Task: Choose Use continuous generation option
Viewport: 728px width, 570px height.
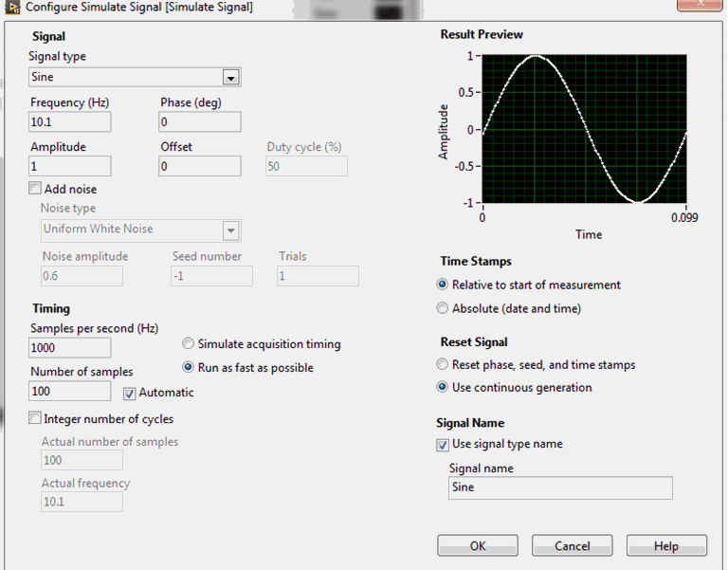Action: coord(443,387)
